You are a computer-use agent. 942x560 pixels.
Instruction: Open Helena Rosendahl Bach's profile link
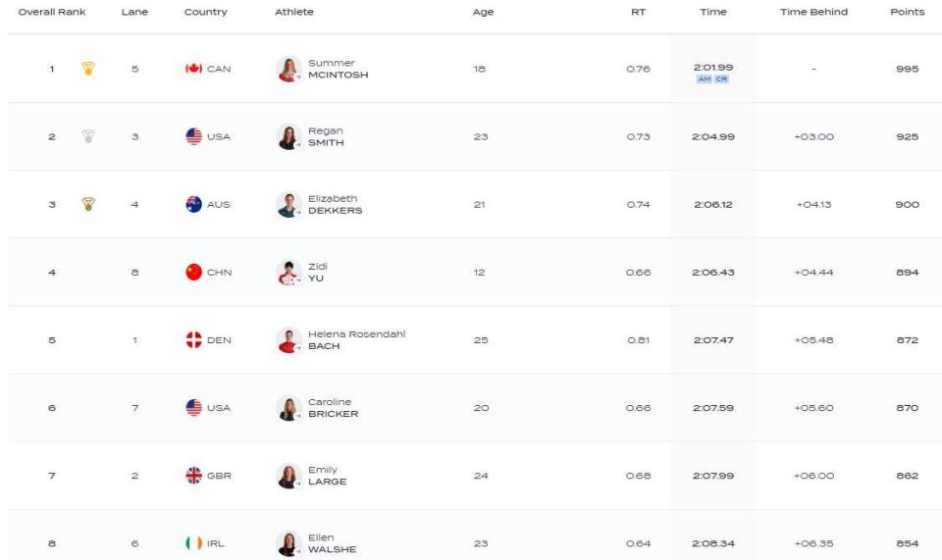click(356, 340)
